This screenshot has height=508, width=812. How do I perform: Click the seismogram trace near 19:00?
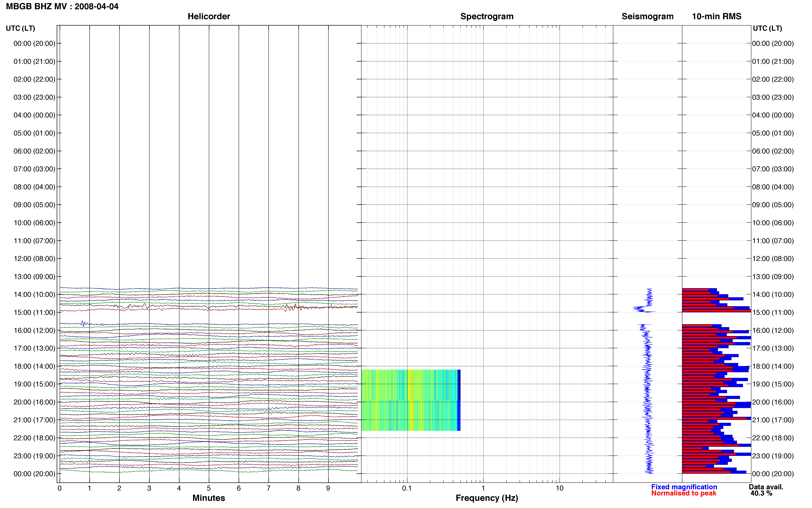pos(647,384)
